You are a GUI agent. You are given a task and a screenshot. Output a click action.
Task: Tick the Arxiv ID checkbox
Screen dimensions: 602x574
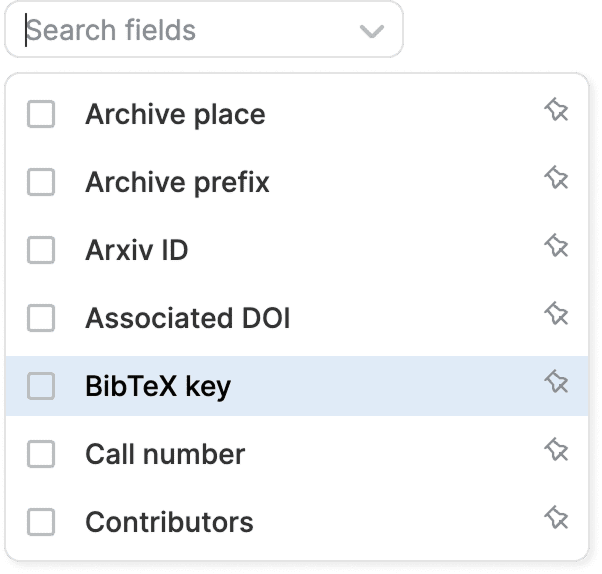(x=41, y=250)
